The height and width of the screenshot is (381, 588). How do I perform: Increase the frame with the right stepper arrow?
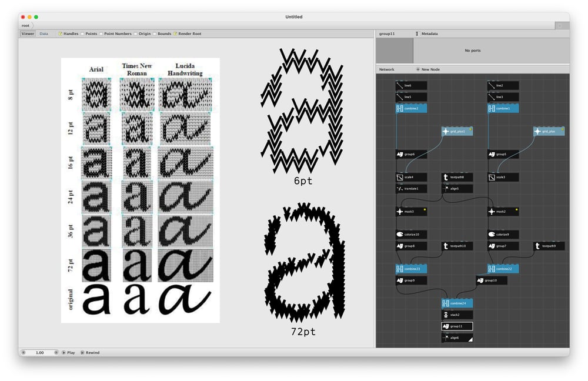point(56,353)
